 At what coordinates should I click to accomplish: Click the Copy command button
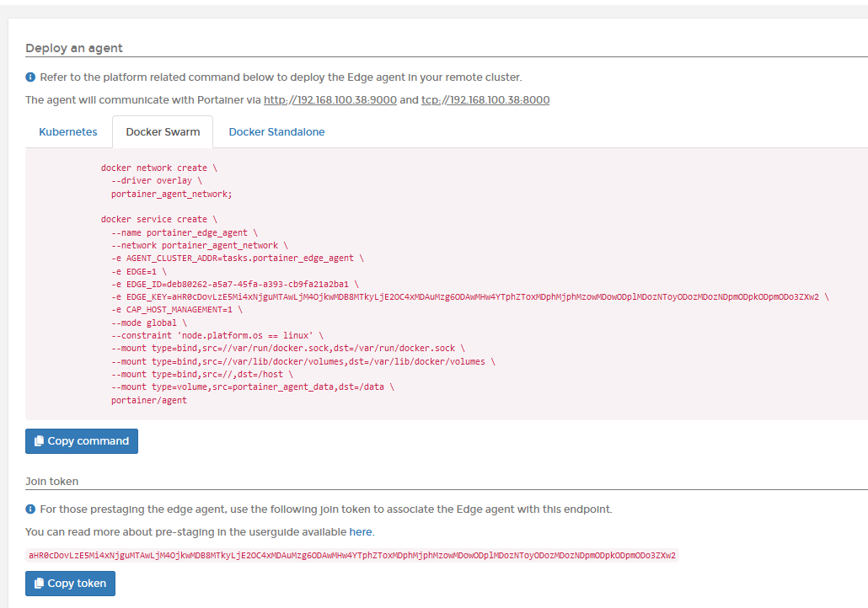pos(82,441)
